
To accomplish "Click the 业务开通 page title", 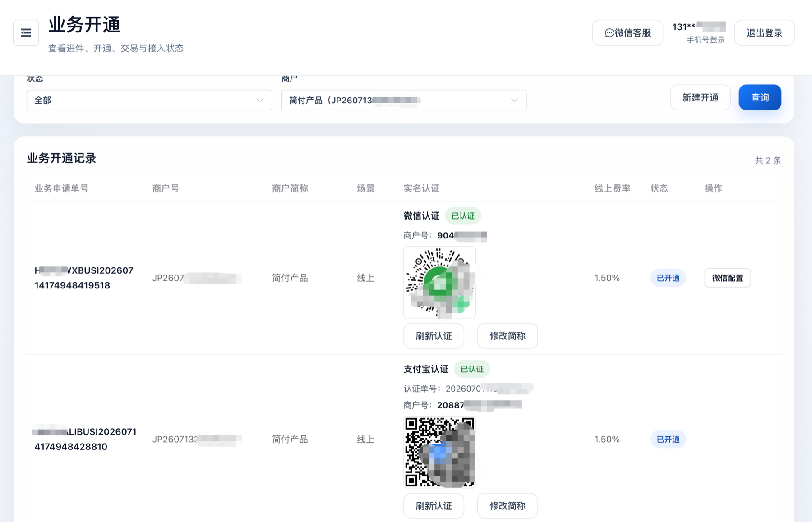I will [84, 25].
